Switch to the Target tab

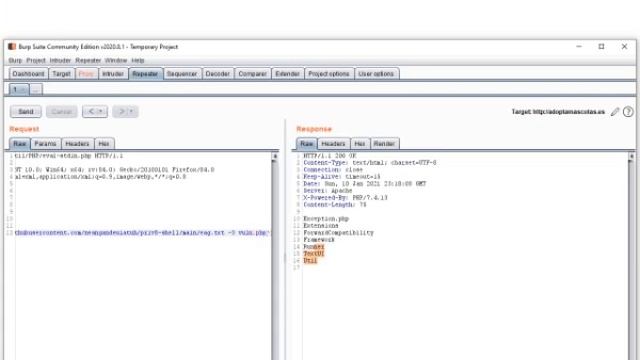pos(61,74)
